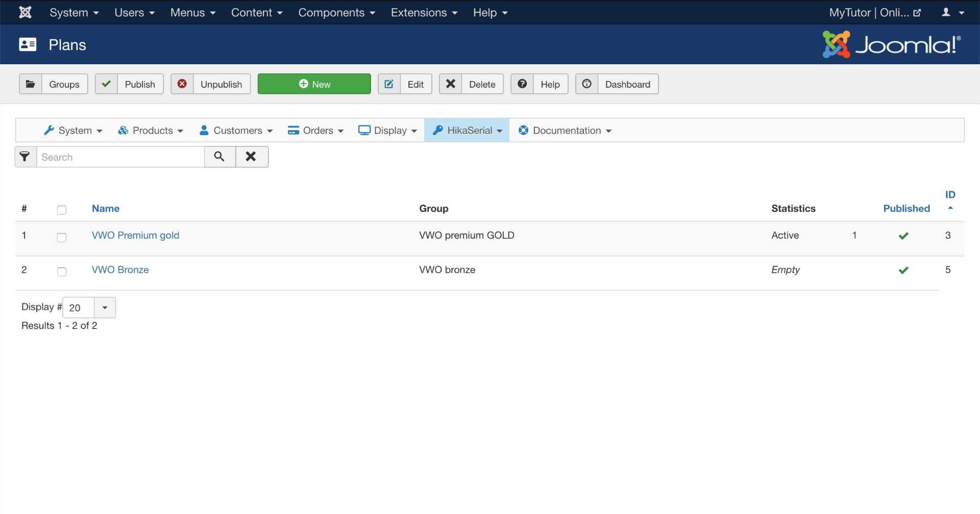Open the Help dropdown in top menu bar
The height and width of the screenshot is (514, 980).
490,12
